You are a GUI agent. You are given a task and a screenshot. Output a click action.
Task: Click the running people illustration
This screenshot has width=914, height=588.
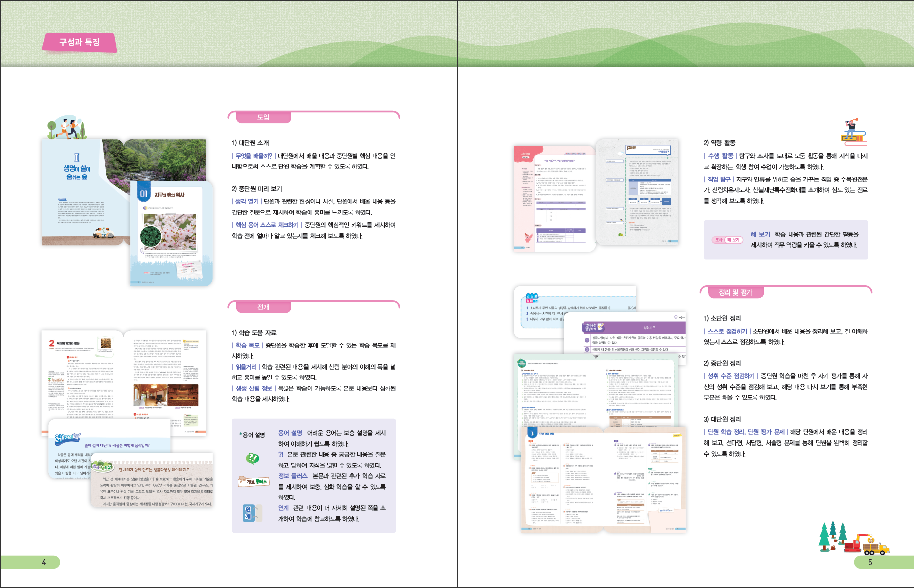pyautogui.click(x=66, y=128)
